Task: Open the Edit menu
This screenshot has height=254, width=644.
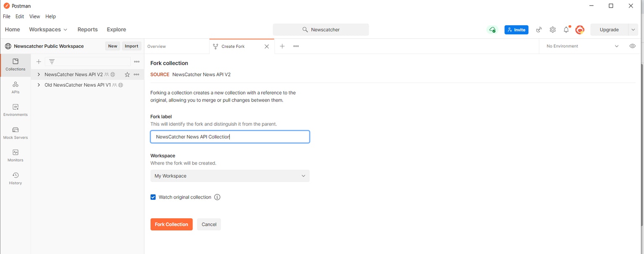Action: pyautogui.click(x=20, y=16)
